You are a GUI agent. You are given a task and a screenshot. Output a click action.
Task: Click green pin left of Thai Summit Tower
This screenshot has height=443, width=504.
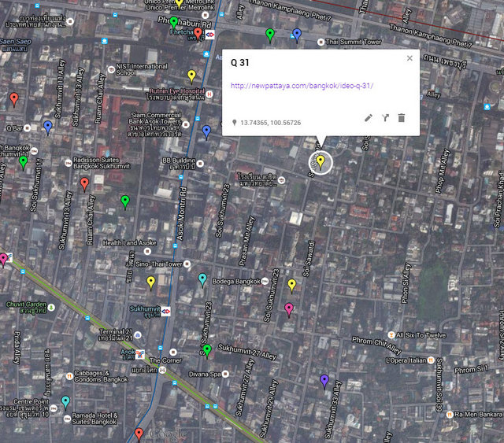[x=270, y=35]
